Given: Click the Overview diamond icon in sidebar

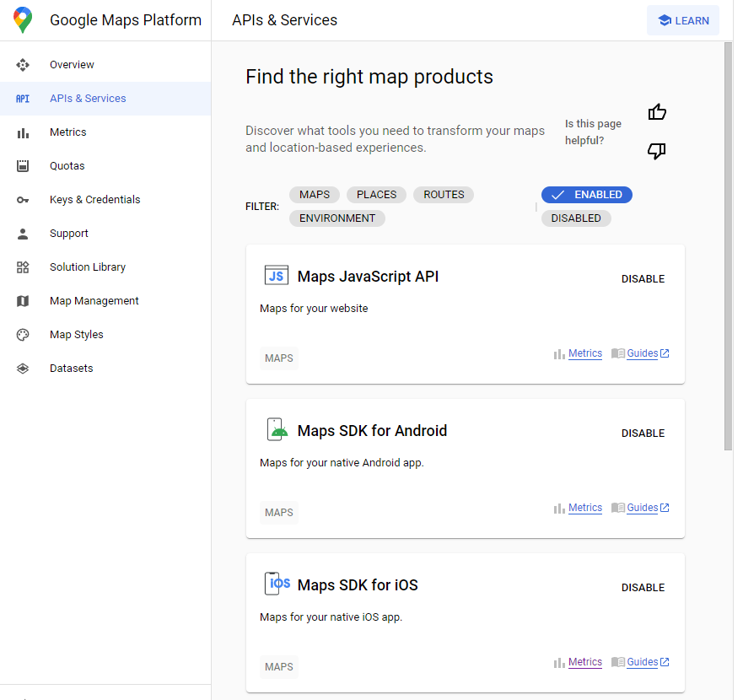Looking at the screenshot, I should pyautogui.click(x=23, y=65).
